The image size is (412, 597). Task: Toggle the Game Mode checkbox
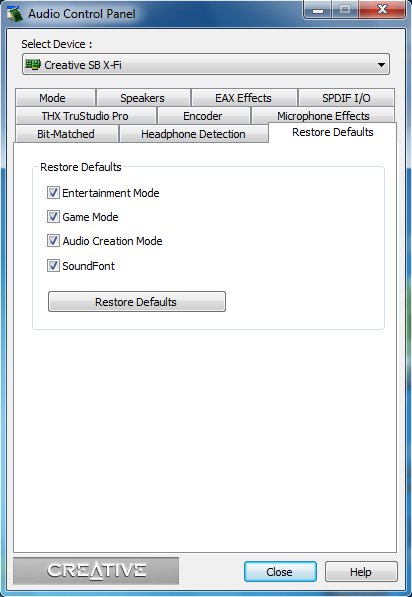point(53,217)
